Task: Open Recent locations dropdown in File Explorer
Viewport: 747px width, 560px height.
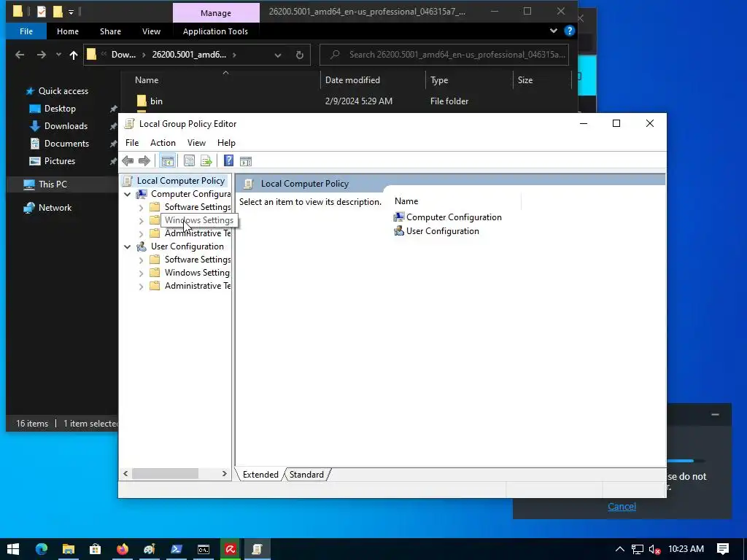Action: 58,55
